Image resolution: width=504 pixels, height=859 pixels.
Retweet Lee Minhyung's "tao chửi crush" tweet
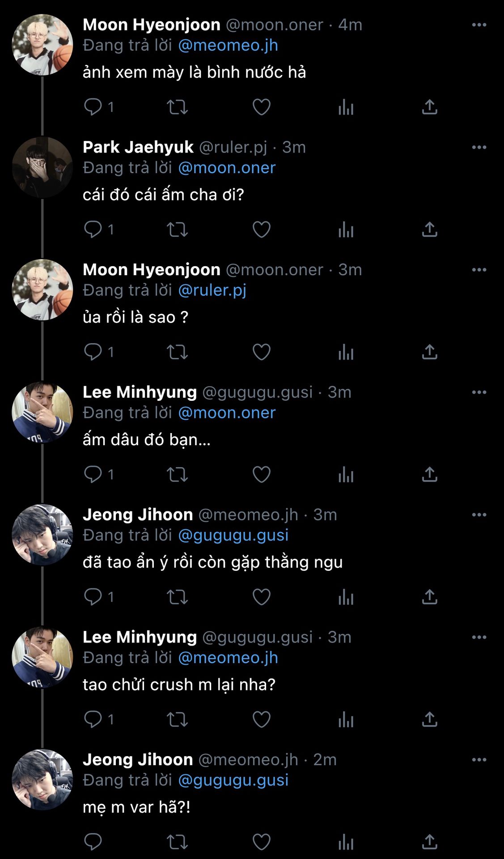tap(177, 719)
